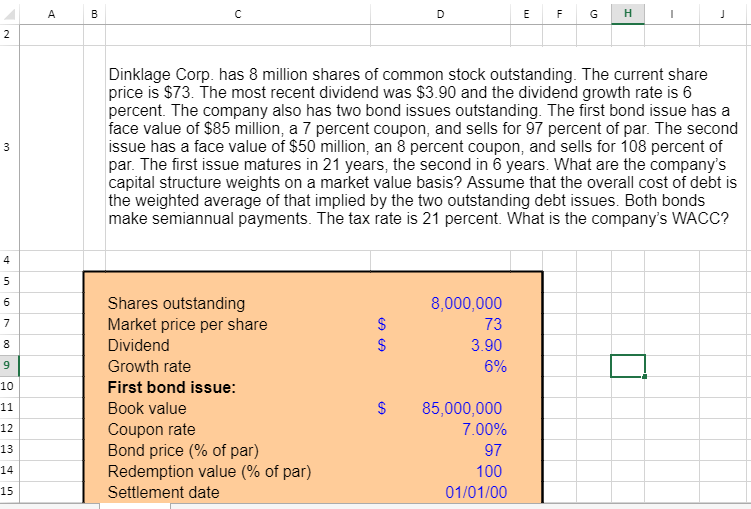Select row 7 header

pyautogui.click(x=9, y=324)
